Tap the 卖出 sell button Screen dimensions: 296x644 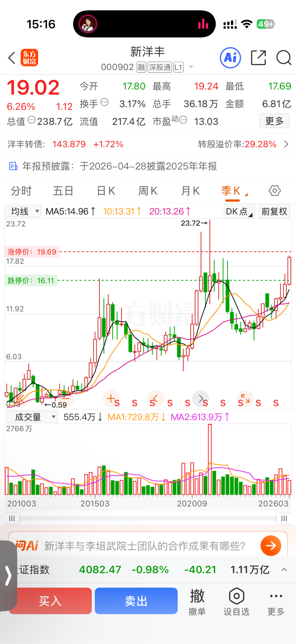pyautogui.click(x=136, y=601)
